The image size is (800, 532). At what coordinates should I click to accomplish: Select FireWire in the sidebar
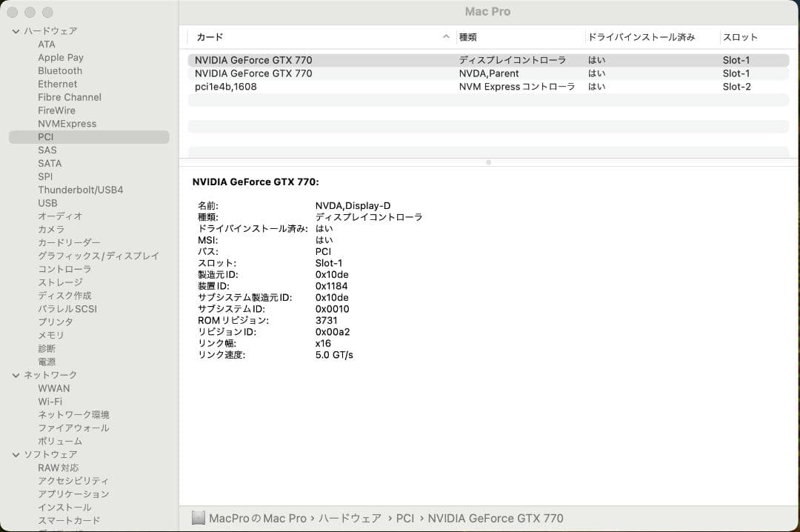(x=56, y=111)
